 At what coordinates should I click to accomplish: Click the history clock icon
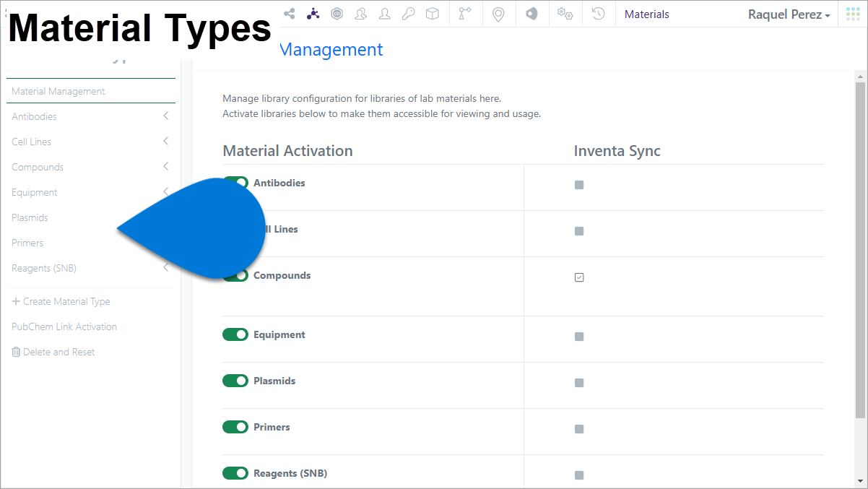coord(598,14)
